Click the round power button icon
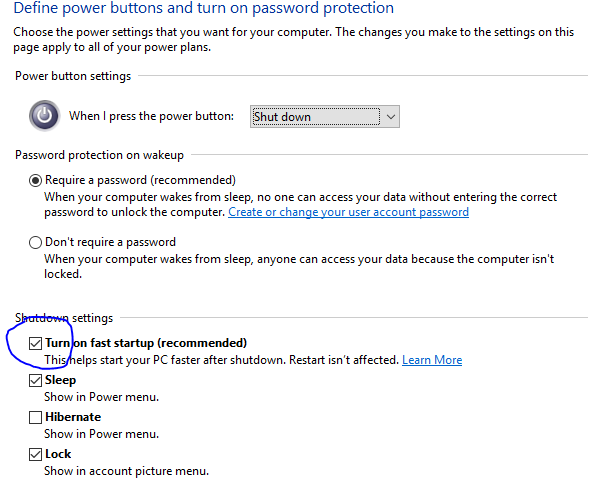The width and height of the screenshot is (616, 491). coord(44,116)
